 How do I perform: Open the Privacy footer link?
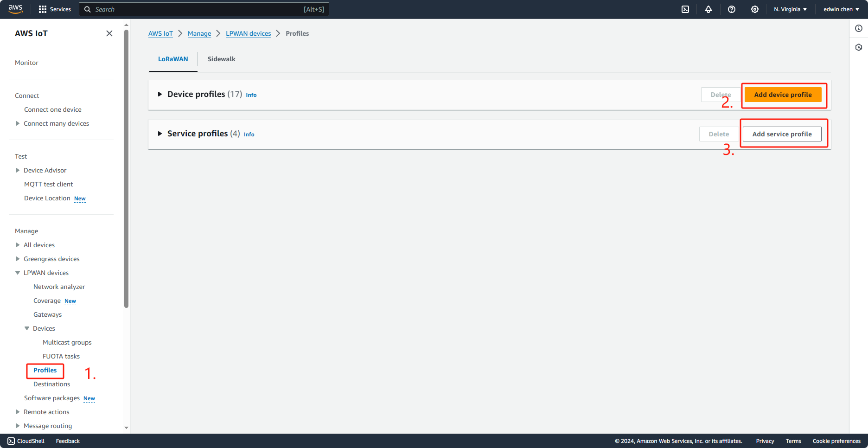[x=765, y=441]
